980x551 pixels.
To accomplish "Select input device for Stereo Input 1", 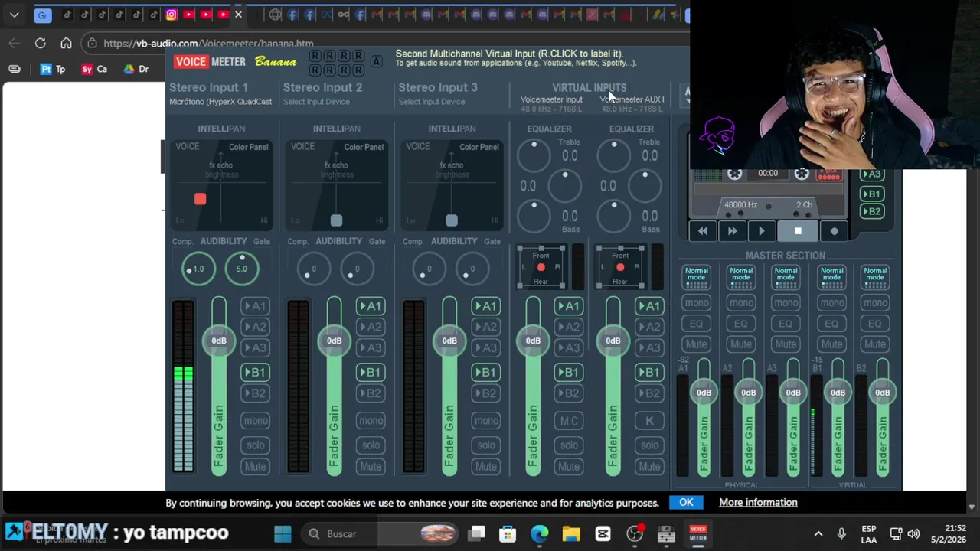I will coord(220,102).
